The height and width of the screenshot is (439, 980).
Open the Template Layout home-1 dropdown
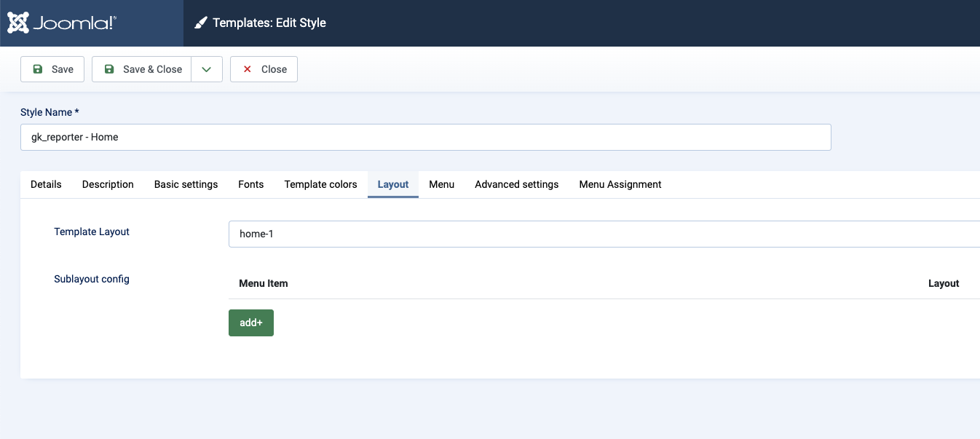pos(604,234)
